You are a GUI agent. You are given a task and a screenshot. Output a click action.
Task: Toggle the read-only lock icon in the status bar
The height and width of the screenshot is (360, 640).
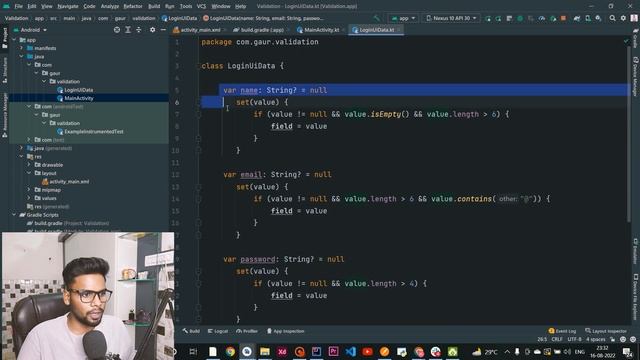click(x=612, y=339)
